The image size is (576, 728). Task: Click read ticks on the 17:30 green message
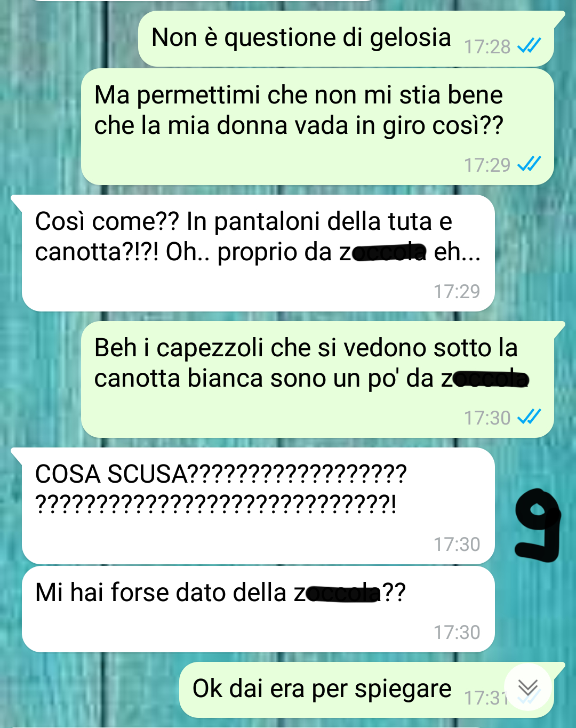point(529,417)
